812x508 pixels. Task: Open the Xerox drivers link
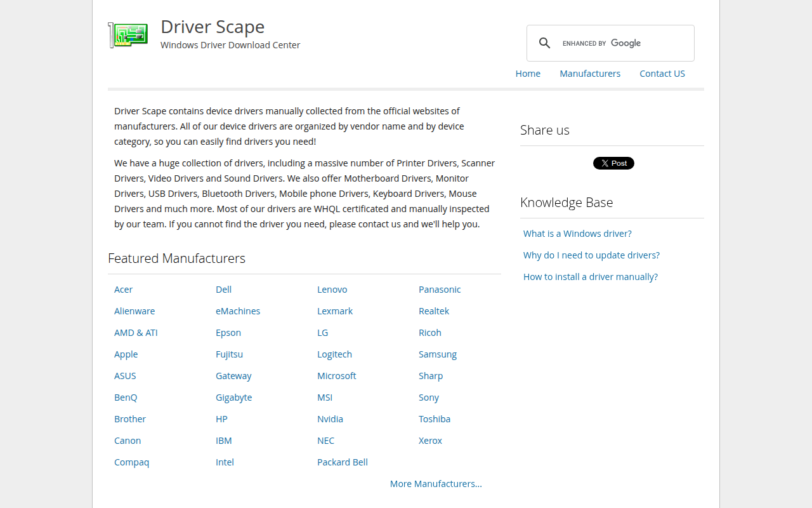(x=430, y=441)
